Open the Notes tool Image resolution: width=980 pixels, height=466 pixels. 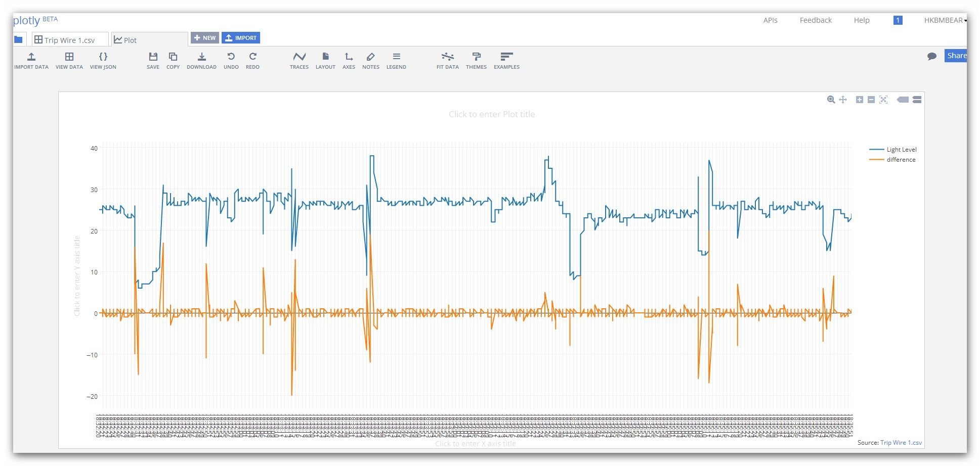[371, 60]
